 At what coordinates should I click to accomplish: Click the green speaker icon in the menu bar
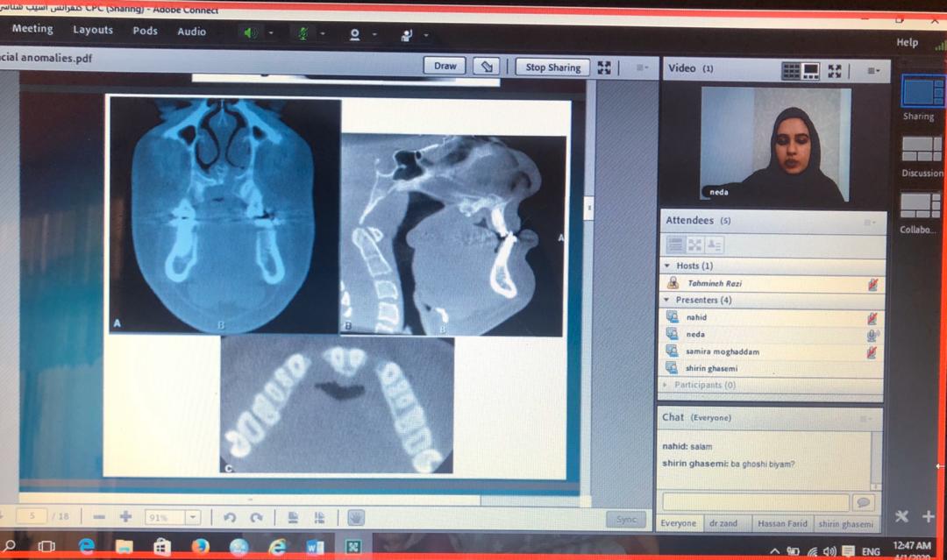click(x=251, y=33)
